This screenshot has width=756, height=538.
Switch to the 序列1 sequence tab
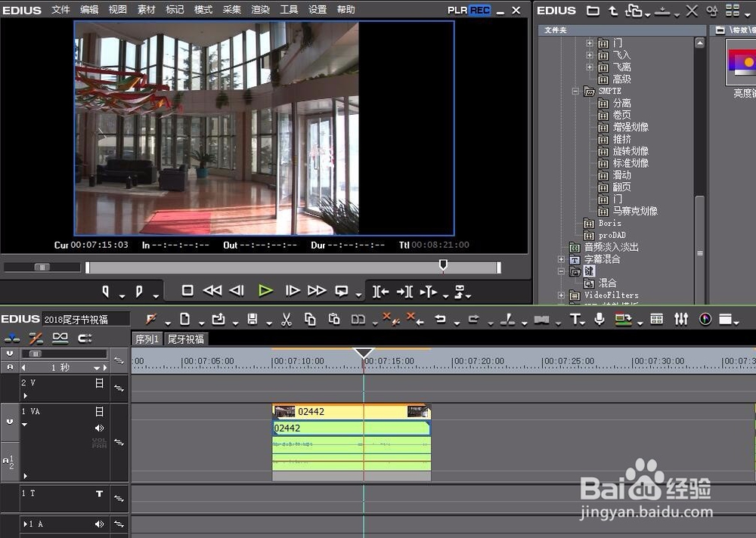[147, 339]
